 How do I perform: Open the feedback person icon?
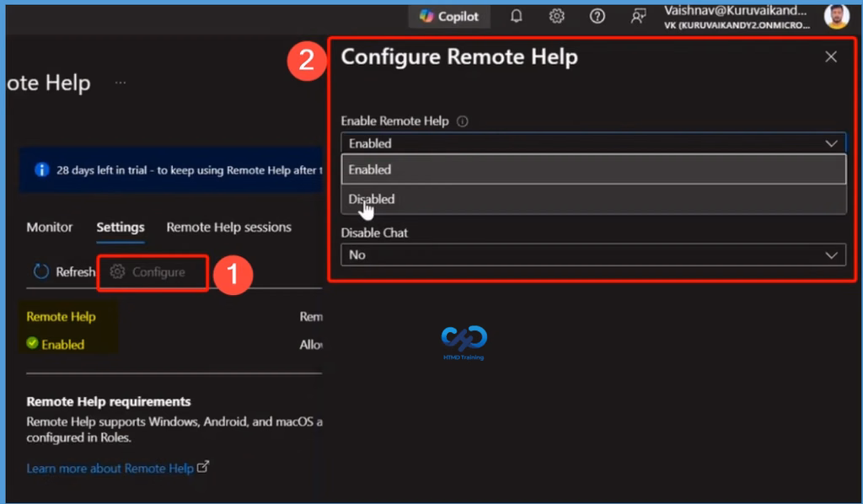pyautogui.click(x=638, y=17)
